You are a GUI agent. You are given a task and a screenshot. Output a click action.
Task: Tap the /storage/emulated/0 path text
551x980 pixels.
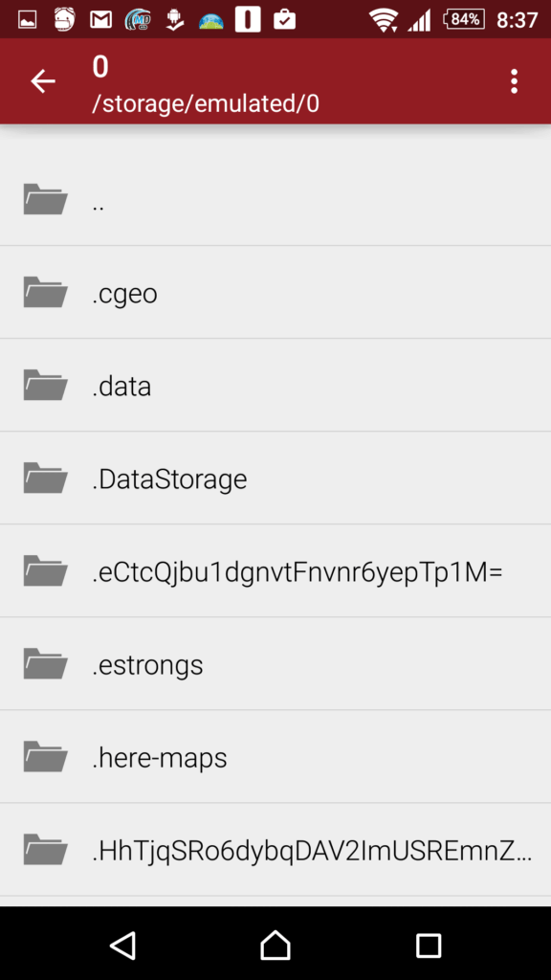[206, 103]
